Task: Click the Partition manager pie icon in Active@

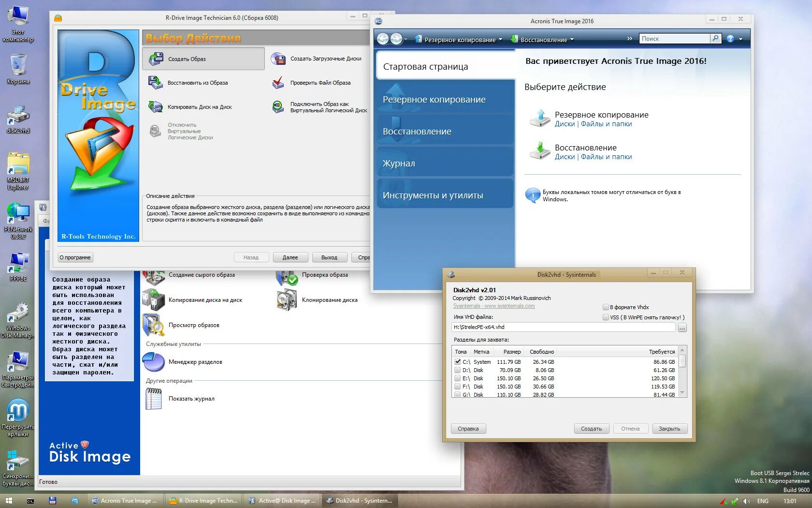Action: pos(154,362)
